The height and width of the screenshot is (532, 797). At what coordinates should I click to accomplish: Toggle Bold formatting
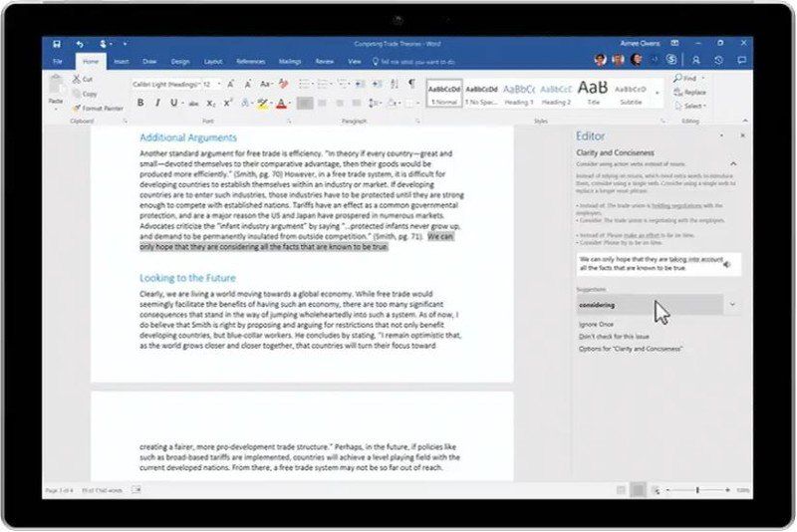140,103
